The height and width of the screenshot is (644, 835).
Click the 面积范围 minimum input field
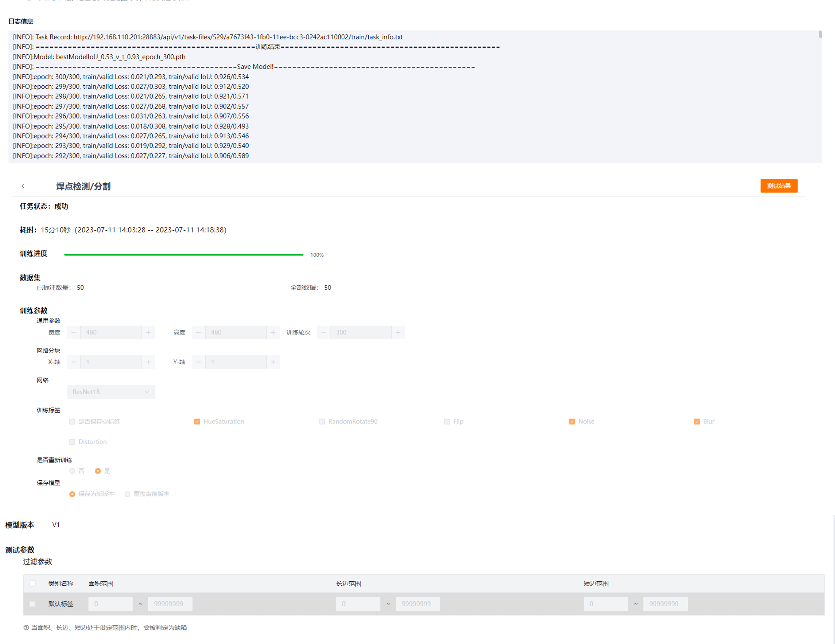pyautogui.click(x=111, y=604)
